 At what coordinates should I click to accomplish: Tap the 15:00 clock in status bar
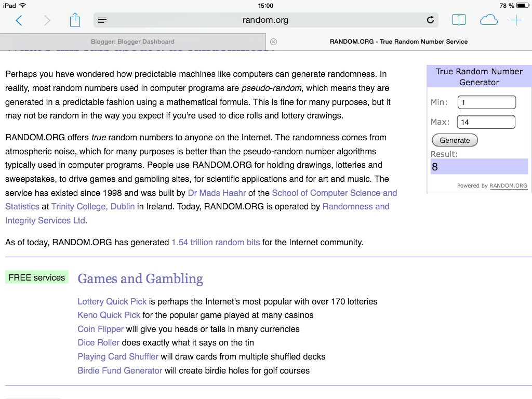pos(265,5)
